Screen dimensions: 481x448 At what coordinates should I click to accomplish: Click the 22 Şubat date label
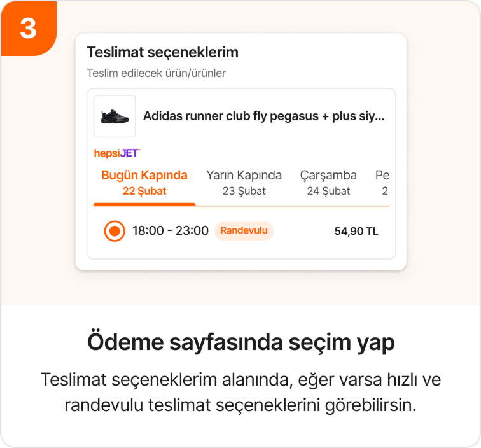click(144, 191)
